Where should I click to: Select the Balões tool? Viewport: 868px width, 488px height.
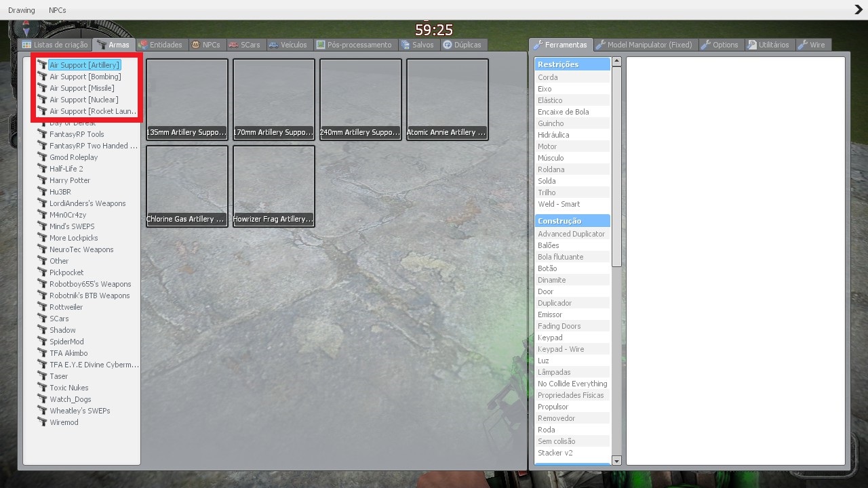[x=572, y=245]
